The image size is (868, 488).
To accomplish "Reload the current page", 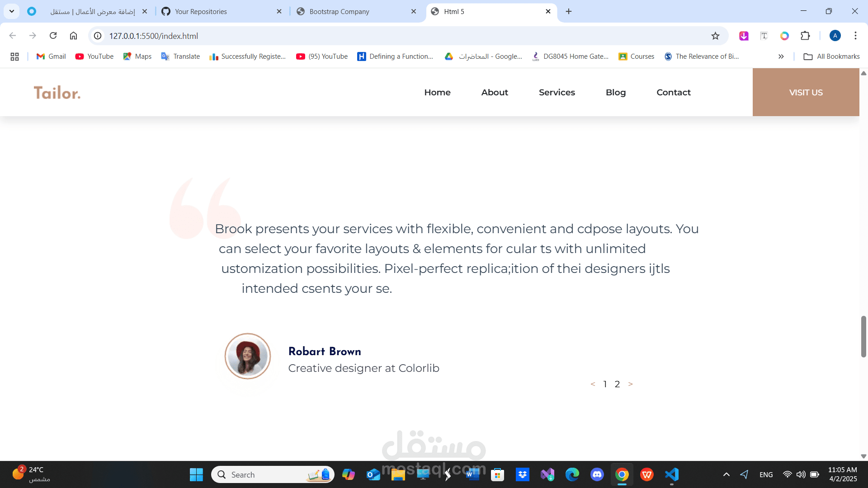I will pyautogui.click(x=53, y=36).
